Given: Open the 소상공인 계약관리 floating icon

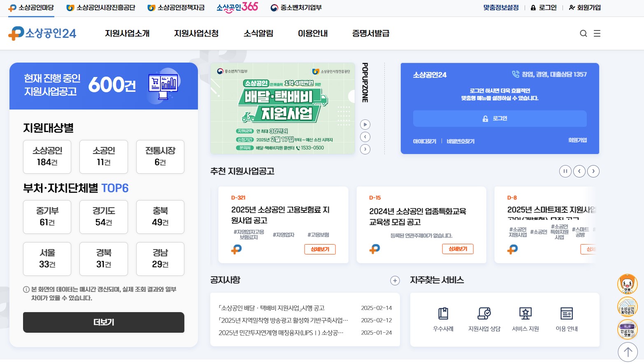Looking at the screenshot, I should (628, 306).
